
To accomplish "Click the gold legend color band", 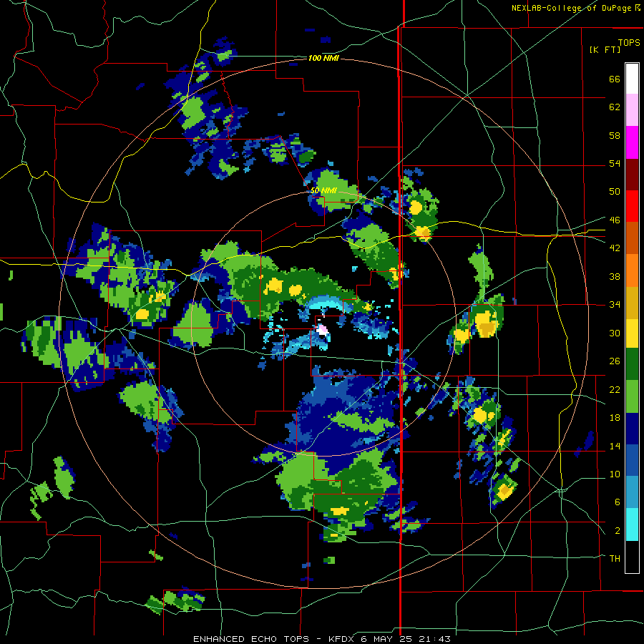I will click(632, 302).
